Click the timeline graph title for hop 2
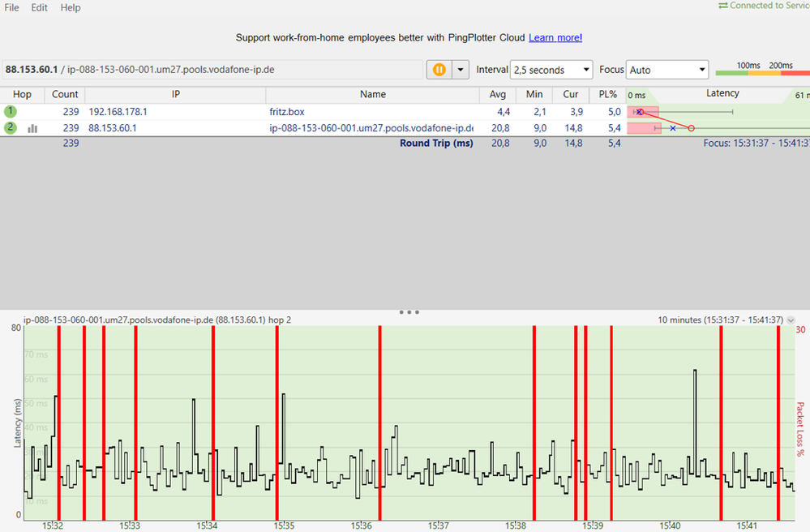This screenshot has width=810, height=532. (157, 320)
